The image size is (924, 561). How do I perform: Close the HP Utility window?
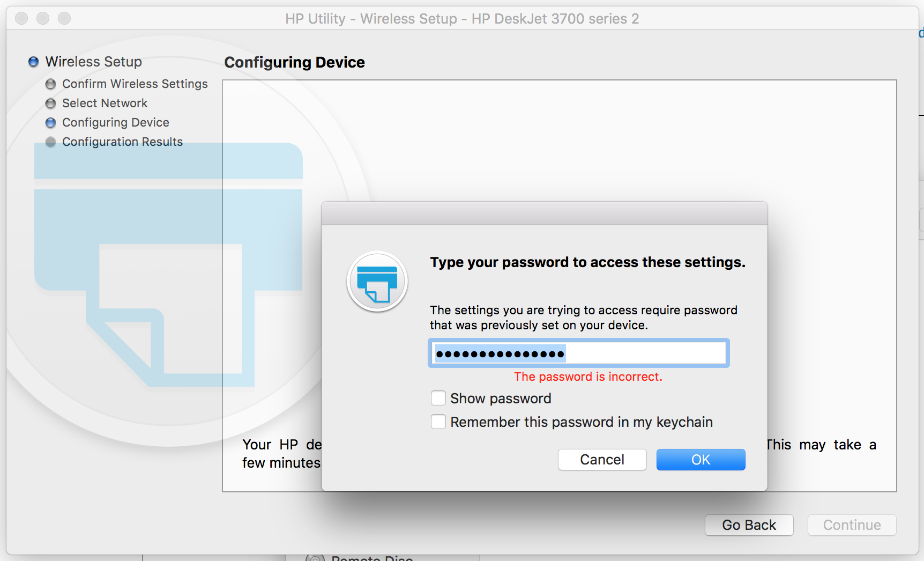coord(21,19)
